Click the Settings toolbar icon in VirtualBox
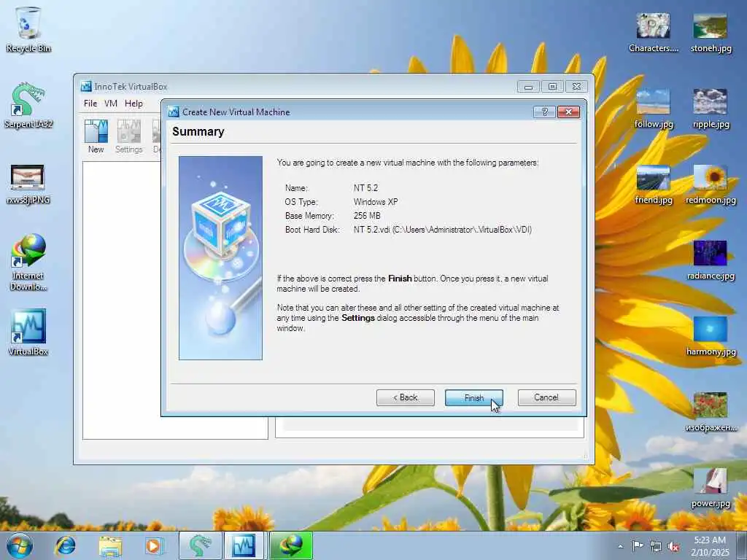Screen dimensions: 747x560 coord(128,136)
